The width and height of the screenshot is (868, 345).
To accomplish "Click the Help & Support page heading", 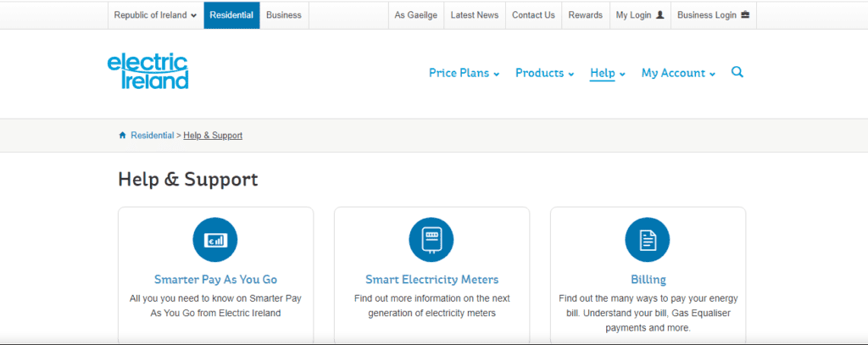I will tap(188, 180).
